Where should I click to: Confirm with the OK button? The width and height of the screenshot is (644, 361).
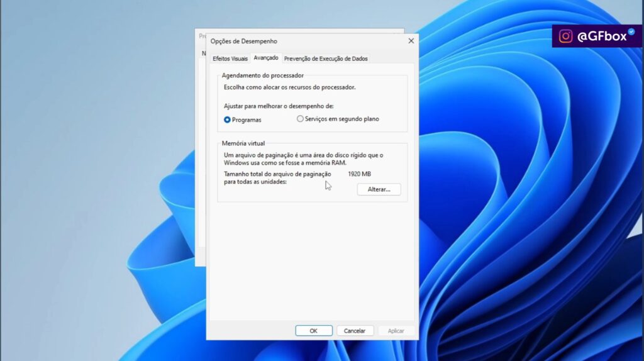[314, 331]
